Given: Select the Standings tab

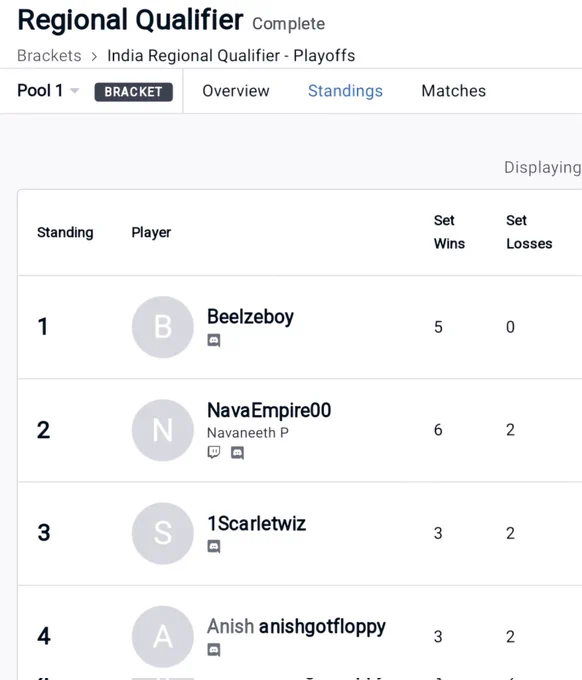Looking at the screenshot, I should (345, 91).
